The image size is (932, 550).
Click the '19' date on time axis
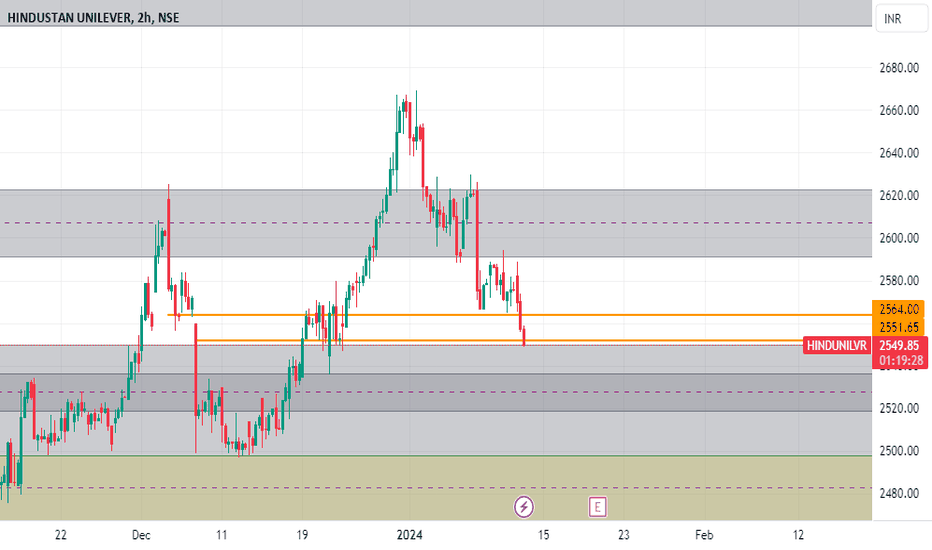tap(302, 535)
